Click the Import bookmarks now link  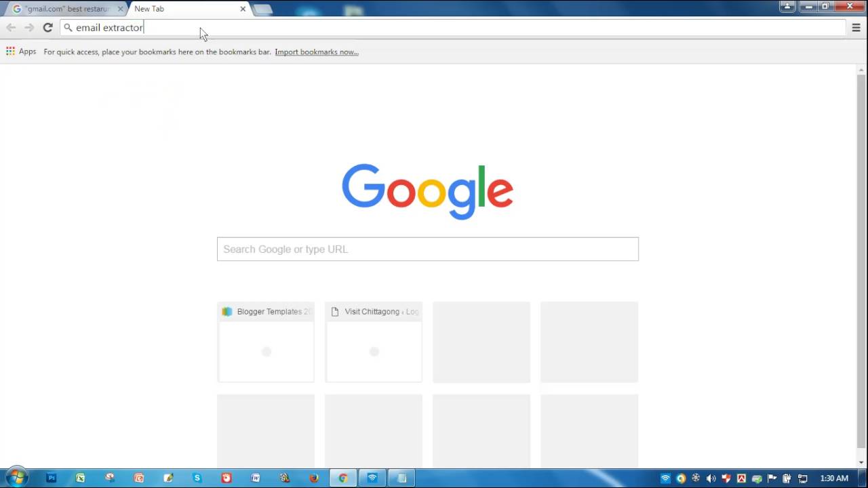click(317, 52)
